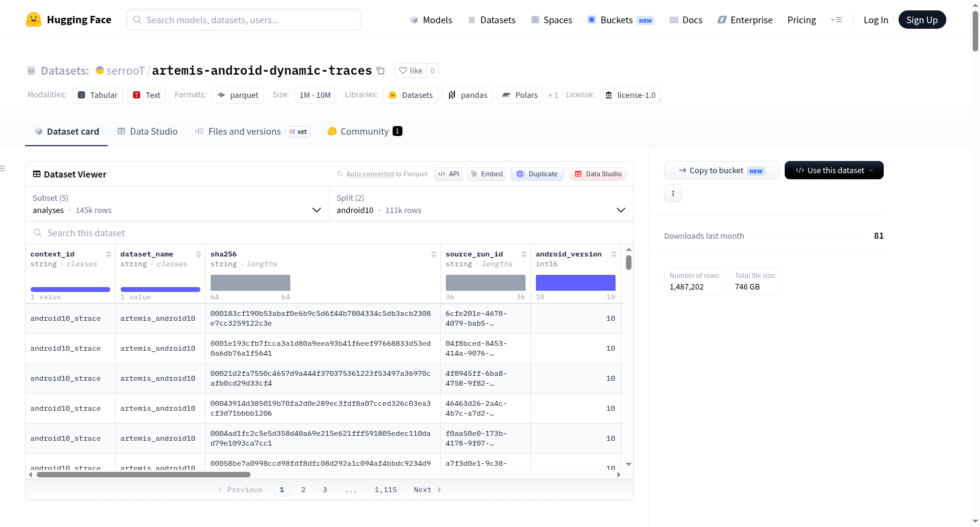Click the heart like button
This screenshot has height=527, width=980.
[x=410, y=70]
